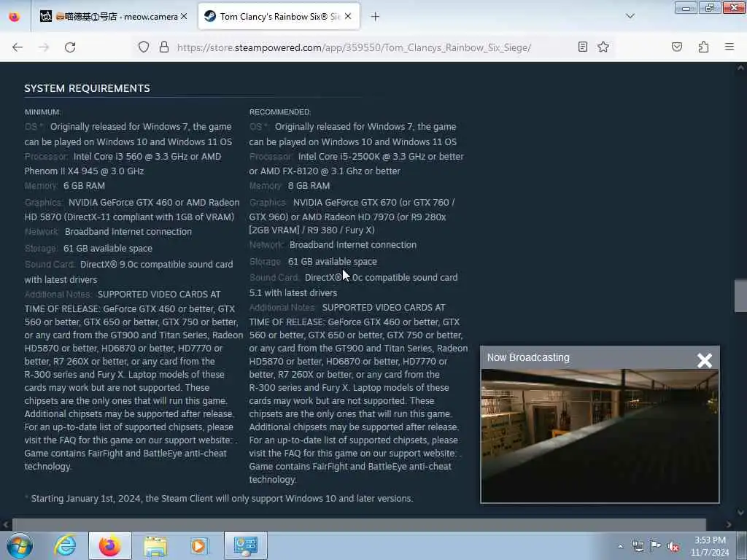Open Windows Media Player from taskbar
The width and height of the screenshot is (747, 560).
199,545
